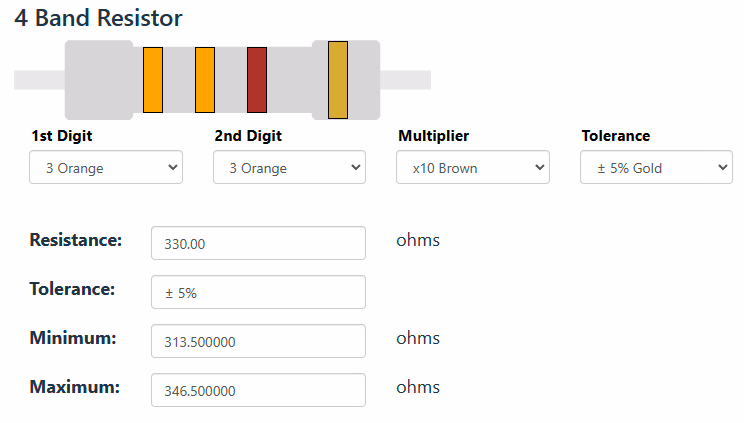Click the Minimum field showing 313.500000

pos(258,341)
